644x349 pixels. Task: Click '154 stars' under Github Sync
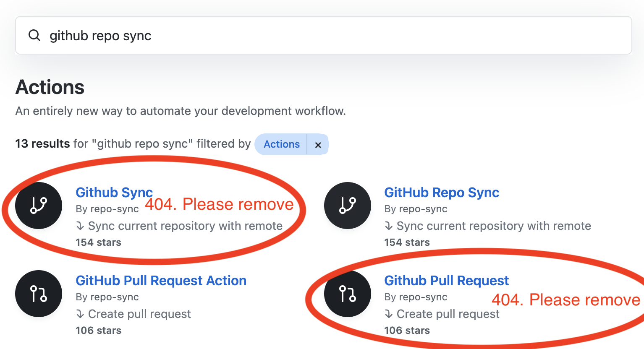(x=98, y=242)
